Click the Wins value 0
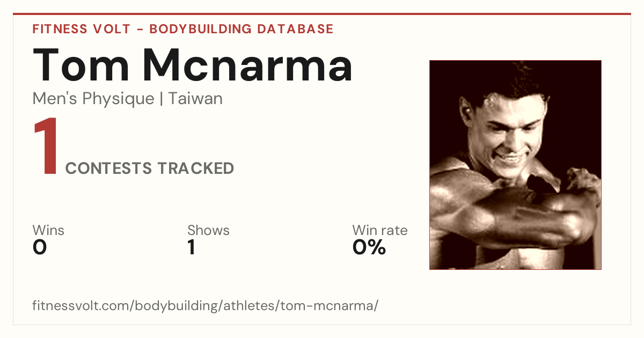 pos(40,247)
